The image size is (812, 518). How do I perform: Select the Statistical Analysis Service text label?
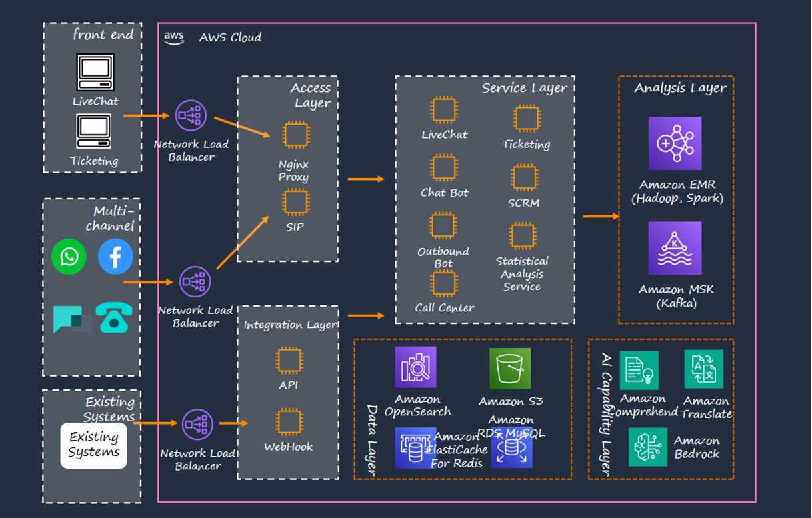[522, 273]
